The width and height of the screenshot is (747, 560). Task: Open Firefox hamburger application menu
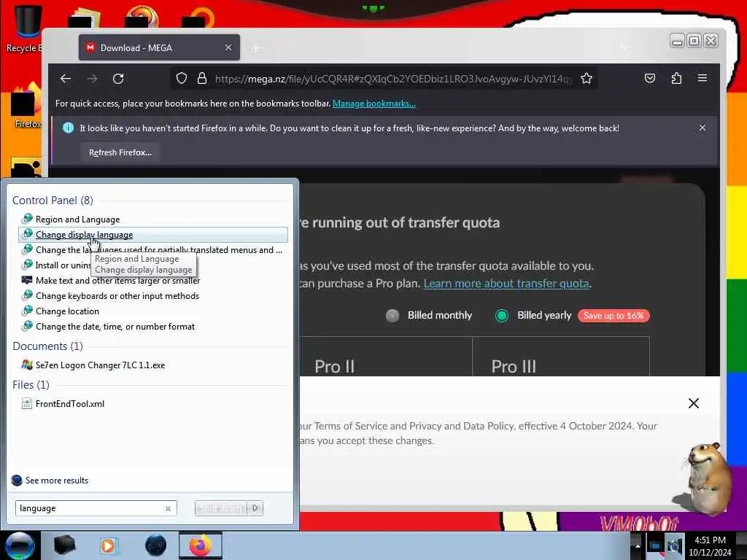703,79
